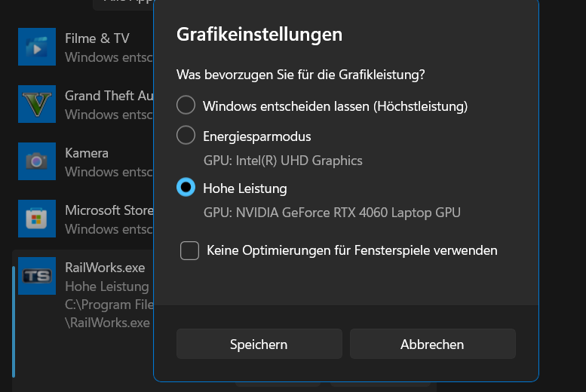
Task: Click the RailWorks.exe TS icon
Action: pyautogui.click(x=36, y=276)
